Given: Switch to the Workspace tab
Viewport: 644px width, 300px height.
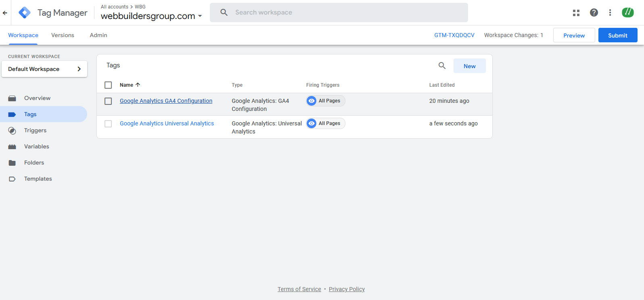Looking at the screenshot, I should pyautogui.click(x=23, y=35).
